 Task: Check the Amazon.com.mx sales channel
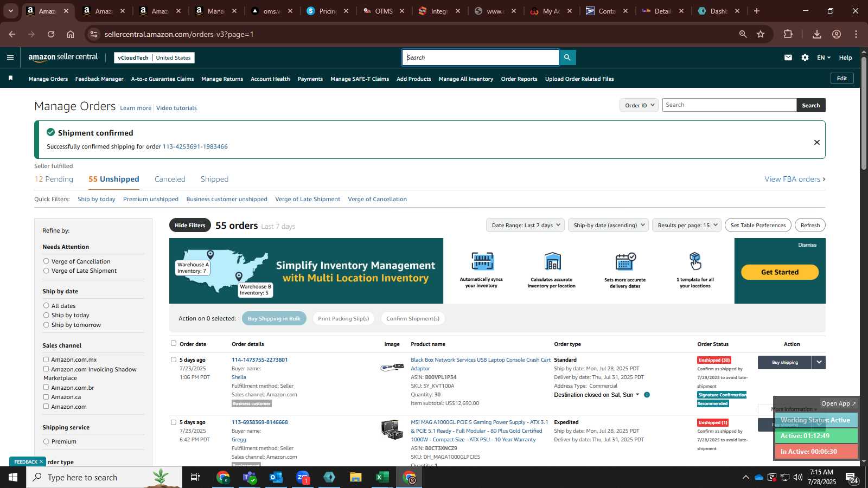46,359
